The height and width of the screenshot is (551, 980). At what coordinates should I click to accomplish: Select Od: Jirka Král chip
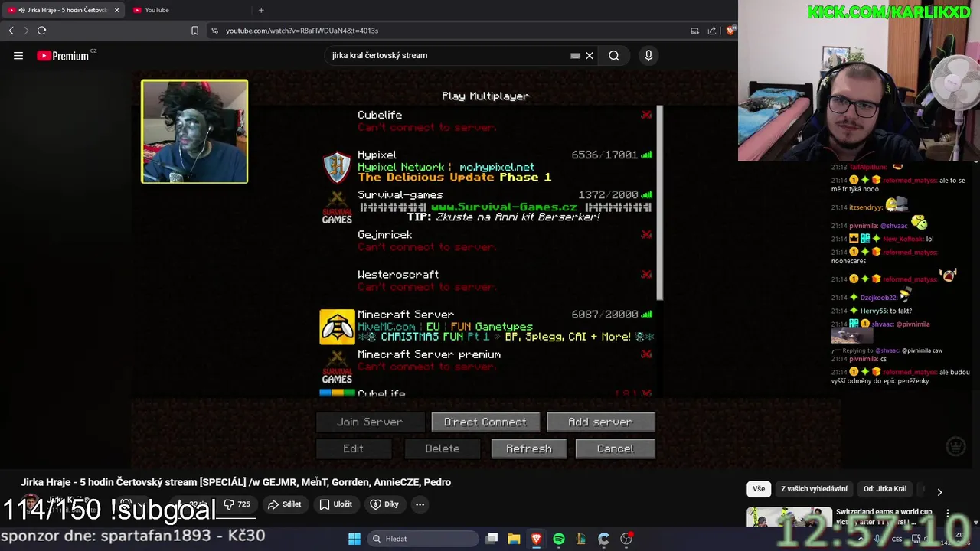[884, 489]
